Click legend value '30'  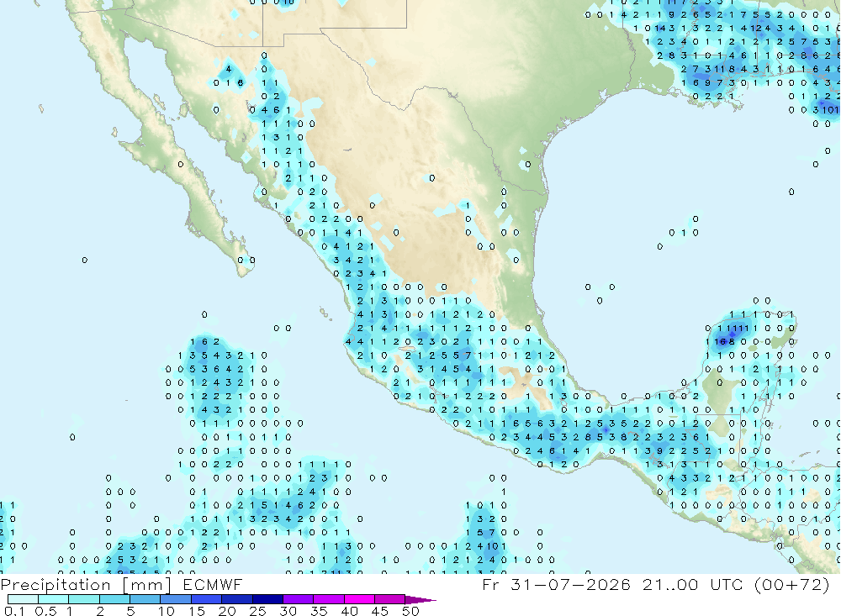click(x=288, y=611)
